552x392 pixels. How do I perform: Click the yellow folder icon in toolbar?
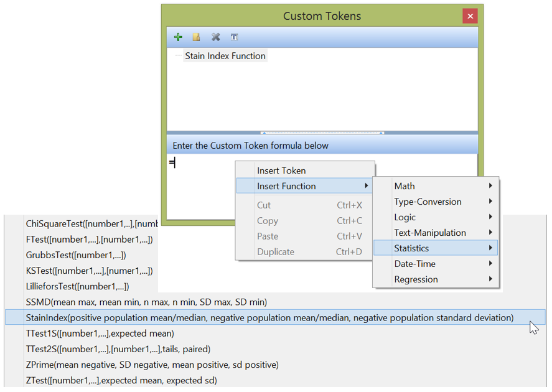[x=197, y=37]
